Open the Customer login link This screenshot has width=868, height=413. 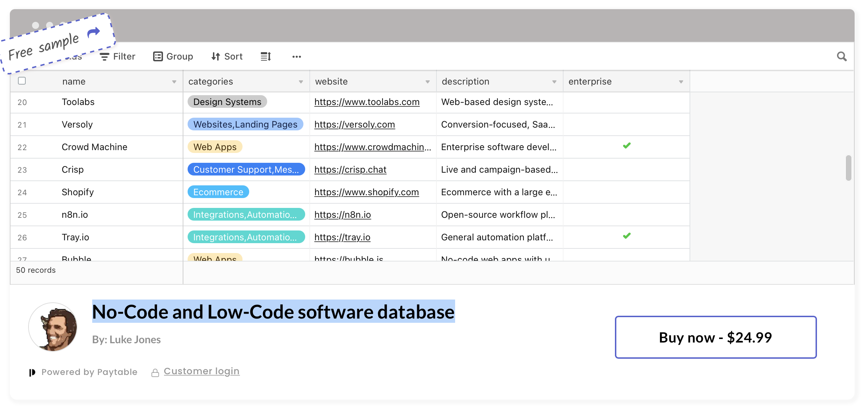coord(201,371)
